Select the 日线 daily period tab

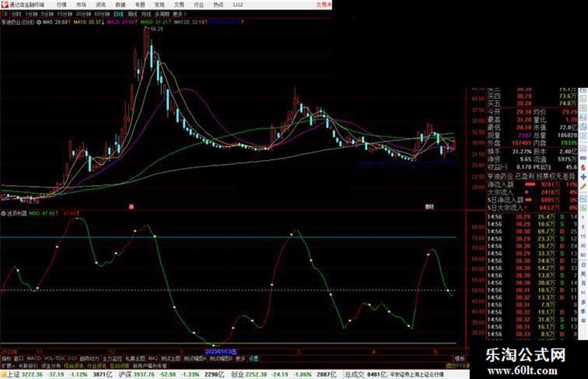pos(118,14)
